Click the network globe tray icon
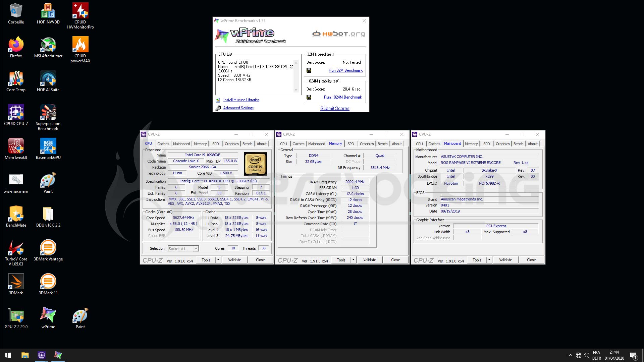644x362 pixels. pyautogui.click(x=579, y=355)
